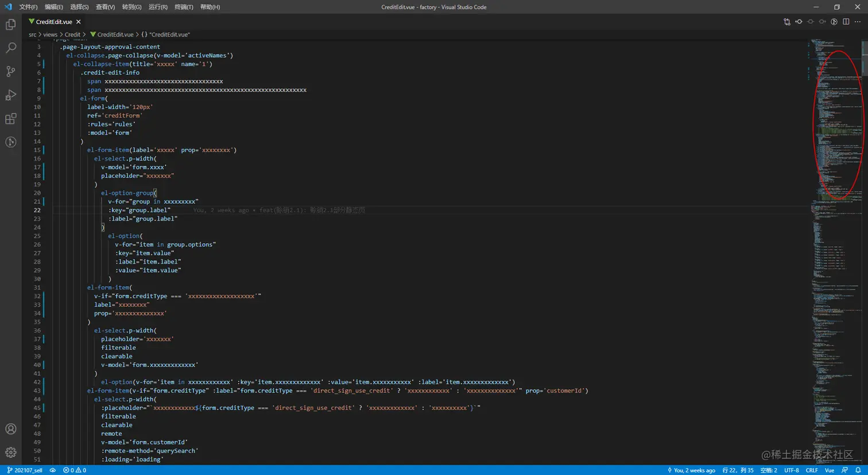Toggle file blame annotations icon
The image size is (868, 475).
coord(834,22)
